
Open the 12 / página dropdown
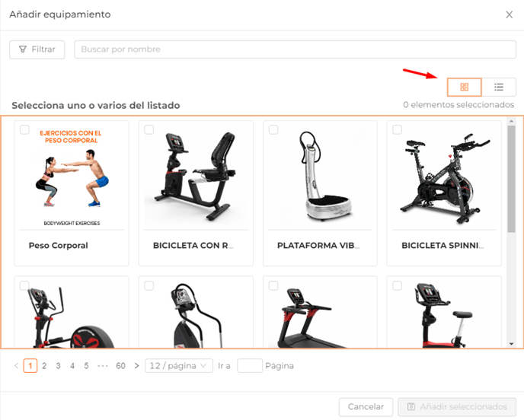tap(179, 365)
